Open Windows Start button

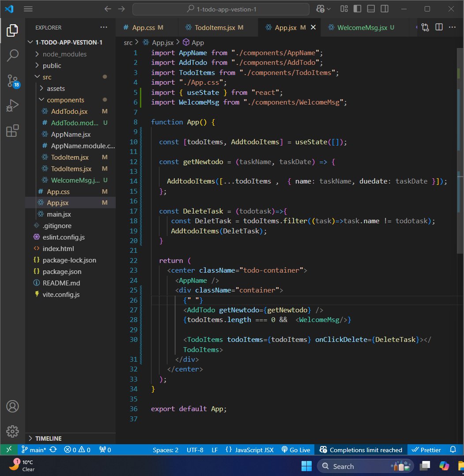pyautogui.click(x=306, y=466)
